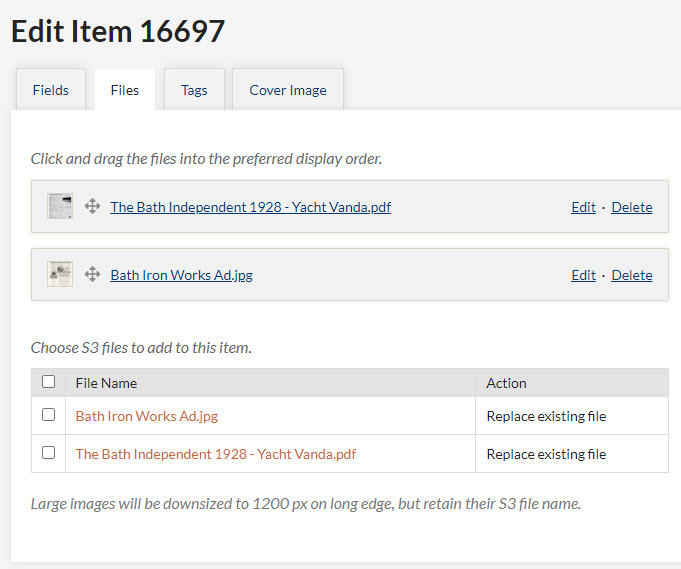Click S3 file name Bath Iron Works Ad.jpg
681x569 pixels.
tap(147, 416)
